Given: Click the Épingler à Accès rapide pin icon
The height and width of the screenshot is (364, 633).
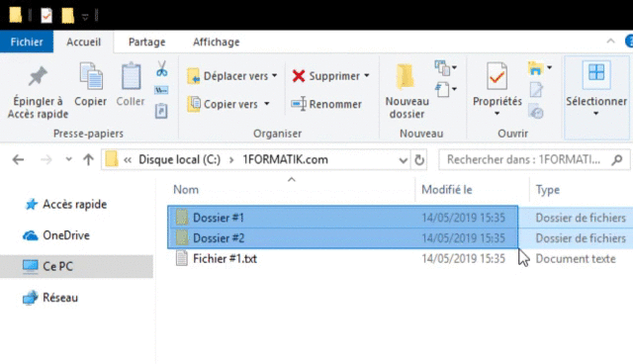Looking at the screenshot, I should [38, 76].
